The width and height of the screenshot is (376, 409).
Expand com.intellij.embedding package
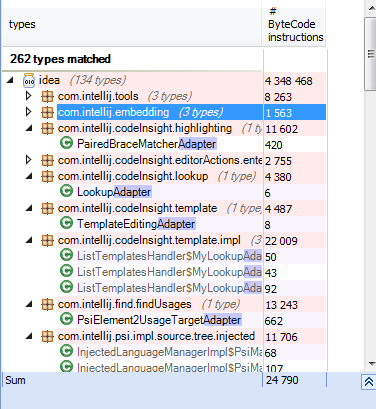click(x=29, y=112)
